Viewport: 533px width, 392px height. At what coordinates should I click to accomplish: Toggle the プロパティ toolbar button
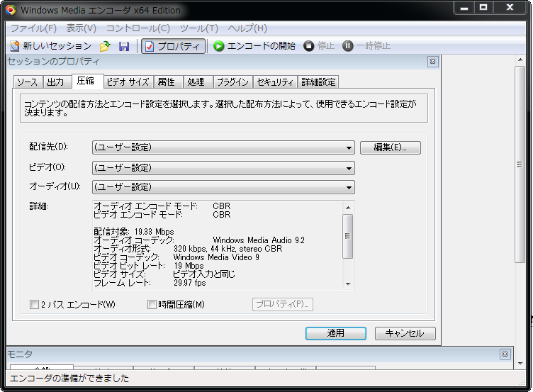[174, 46]
